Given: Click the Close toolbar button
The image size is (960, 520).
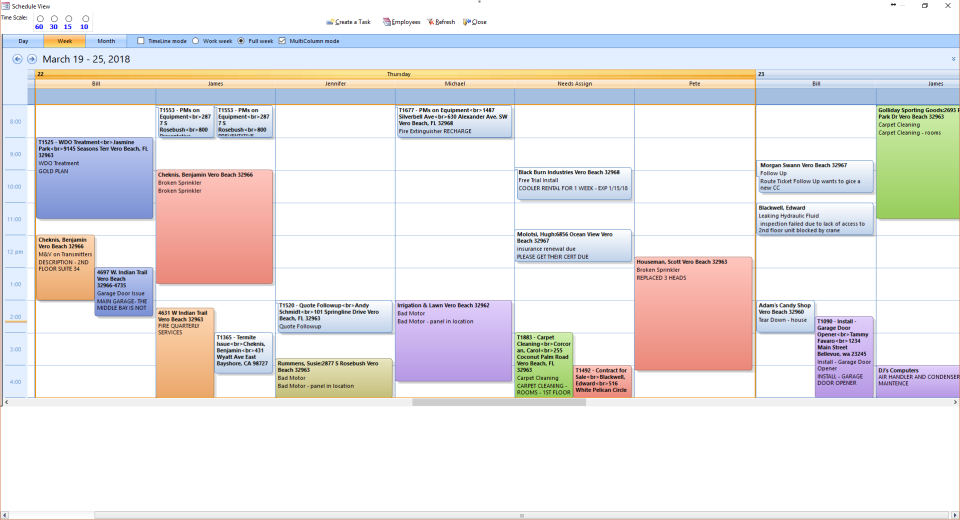Looking at the screenshot, I should (x=474, y=22).
